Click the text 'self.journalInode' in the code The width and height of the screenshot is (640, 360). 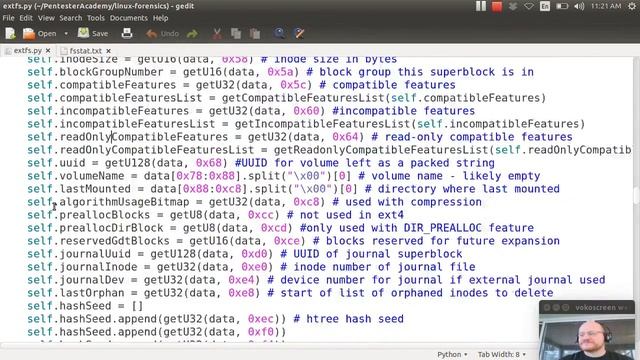click(x=82, y=267)
